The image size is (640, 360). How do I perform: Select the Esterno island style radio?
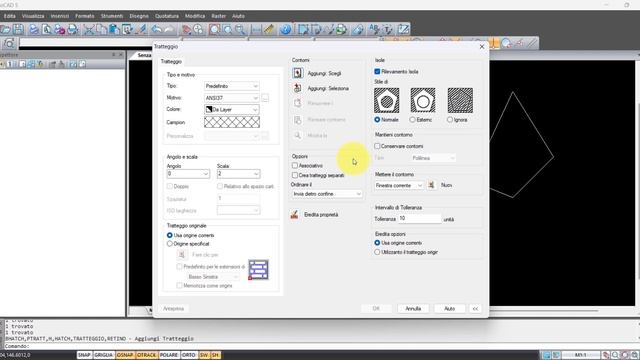click(x=412, y=120)
